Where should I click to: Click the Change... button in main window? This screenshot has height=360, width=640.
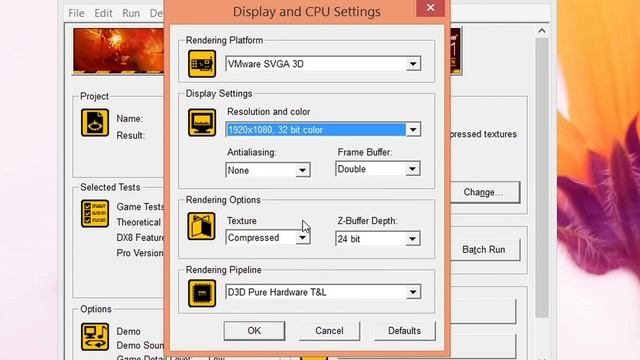(485, 192)
